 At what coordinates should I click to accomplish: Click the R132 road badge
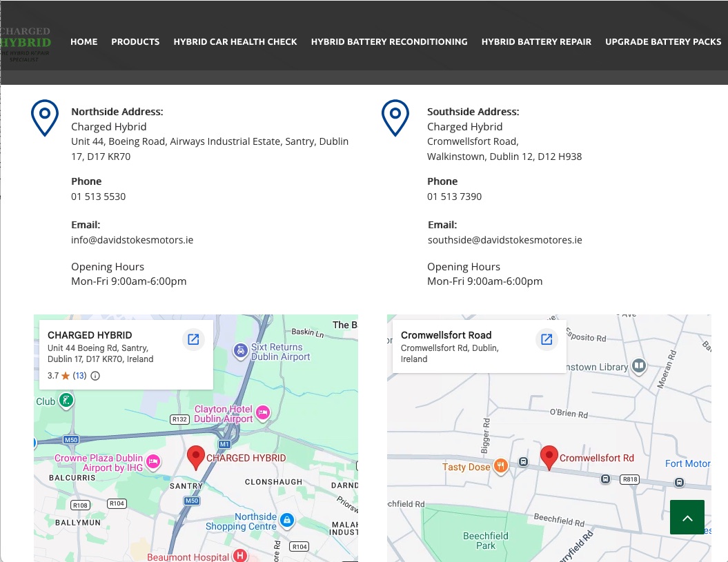pyautogui.click(x=179, y=419)
